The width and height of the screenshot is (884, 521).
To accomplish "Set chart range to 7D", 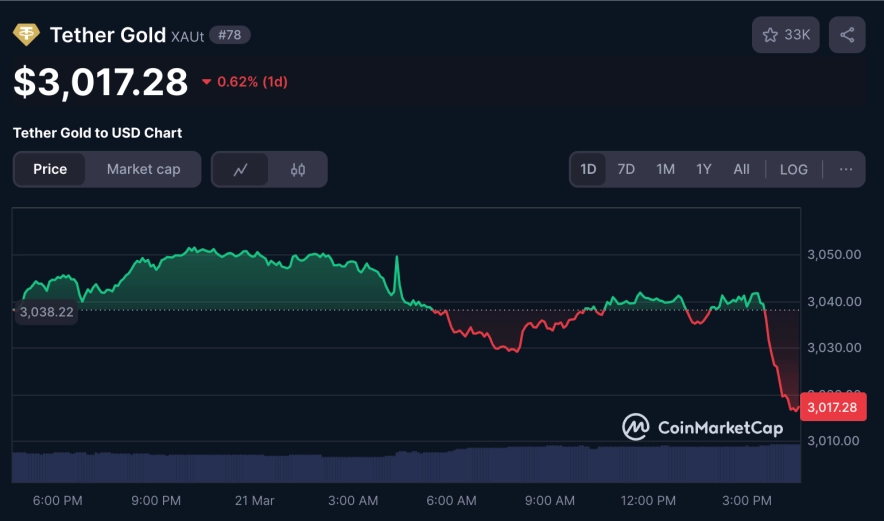I will click(x=626, y=170).
